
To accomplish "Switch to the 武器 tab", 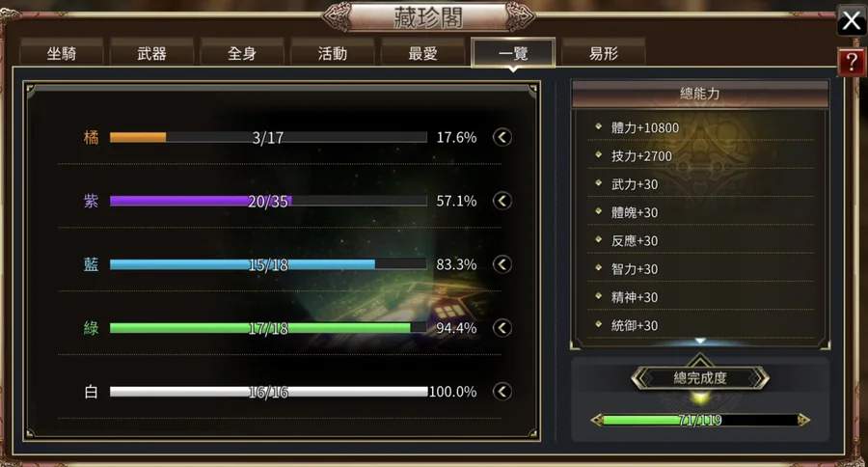I will (x=151, y=53).
